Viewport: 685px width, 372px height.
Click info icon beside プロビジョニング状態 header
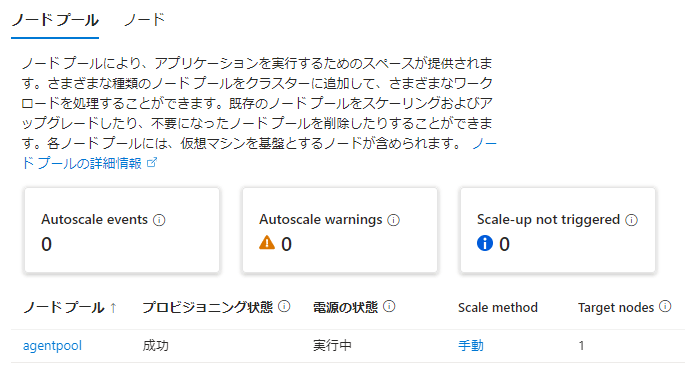point(284,307)
